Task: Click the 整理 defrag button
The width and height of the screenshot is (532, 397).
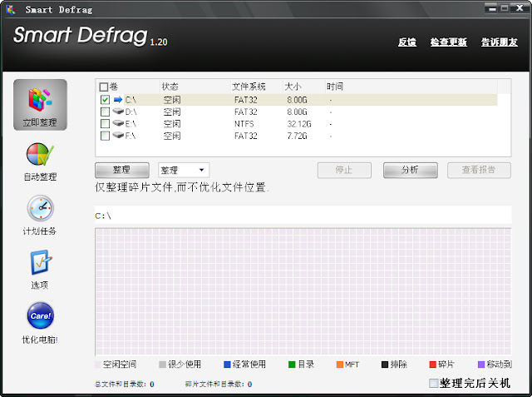Action: pos(122,170)
